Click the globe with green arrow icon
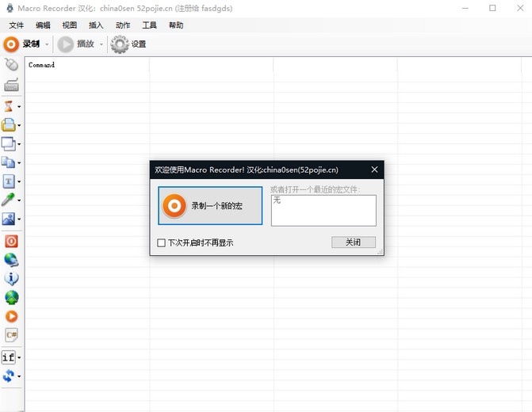This screenshot has width=532, height=412. pos(10,298)
